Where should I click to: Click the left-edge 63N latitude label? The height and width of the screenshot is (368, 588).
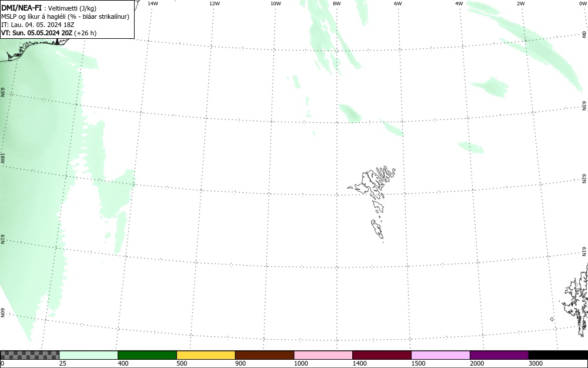click(x=2, y=92)
